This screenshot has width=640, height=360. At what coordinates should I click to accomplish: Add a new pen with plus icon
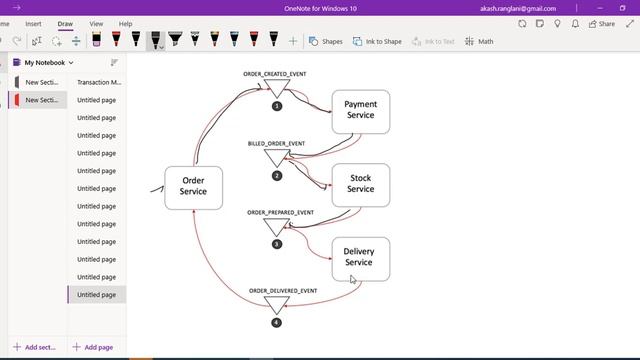(x=293, y=41)
